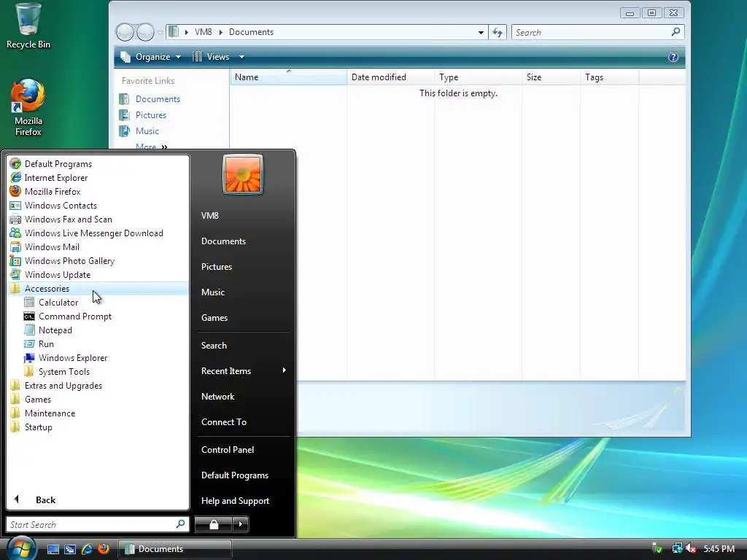The height and width of the screenshot is (560, 747).
Task: Open Games in Start menu right pane
Action: click(x=214, y=318)
